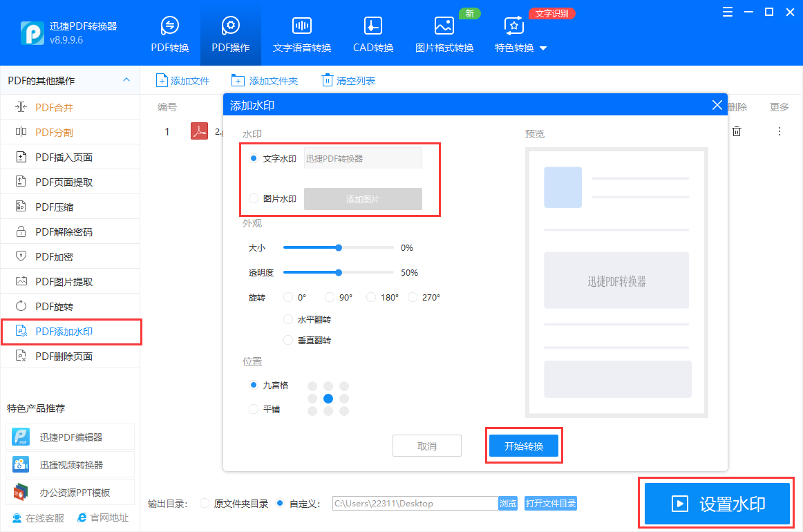This screenshot has width=803, height=532.
Task: Click the 开始转换 button in the dialog
Action: coord(523,445)
